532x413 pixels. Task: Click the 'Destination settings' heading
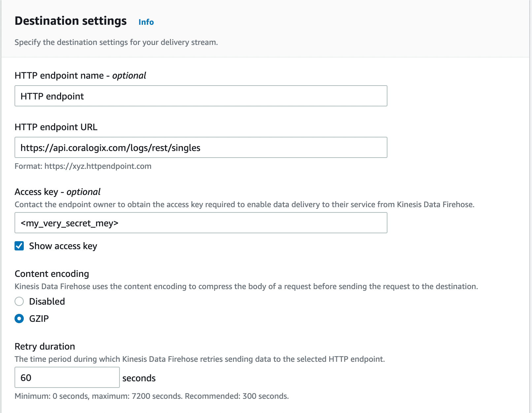[x=71, y=21]
